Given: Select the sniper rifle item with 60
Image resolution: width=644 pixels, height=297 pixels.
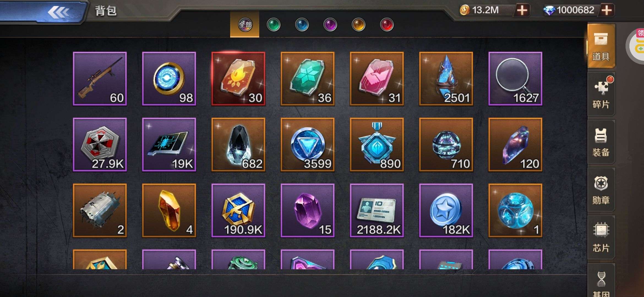Looking at the screenshot, I should coord(100,79).
